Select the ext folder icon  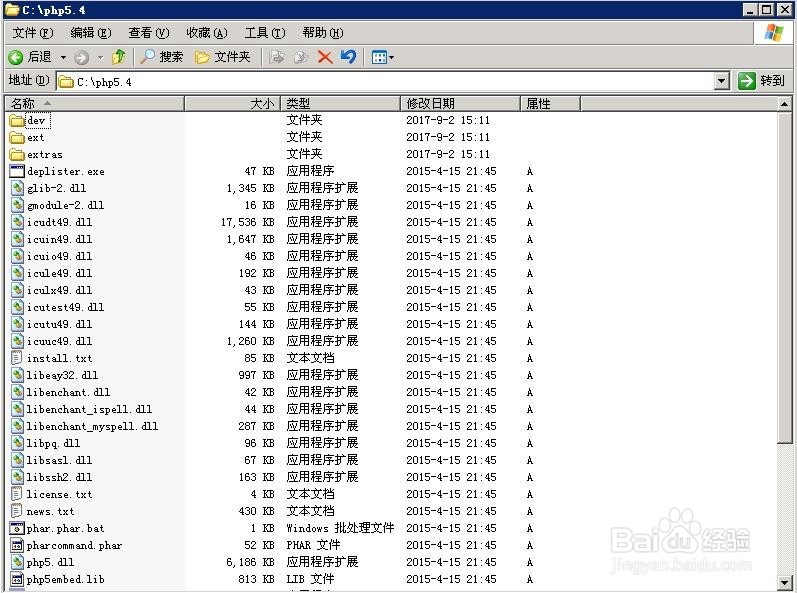point(17,138)
